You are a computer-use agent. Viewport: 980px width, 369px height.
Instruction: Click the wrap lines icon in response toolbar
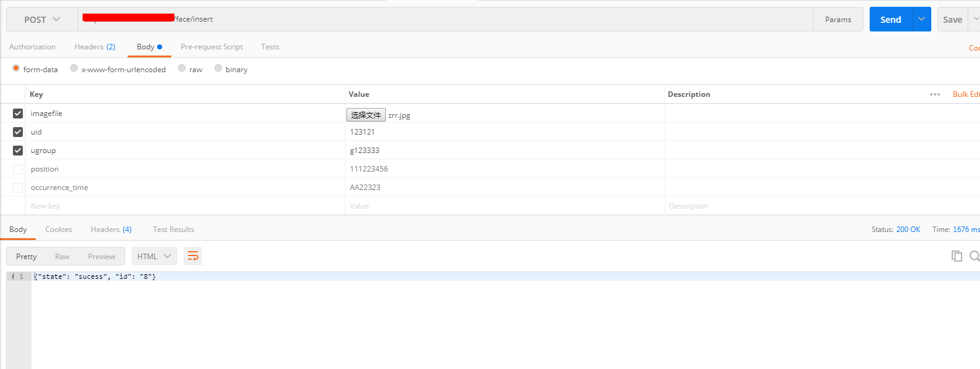[193, 256]
